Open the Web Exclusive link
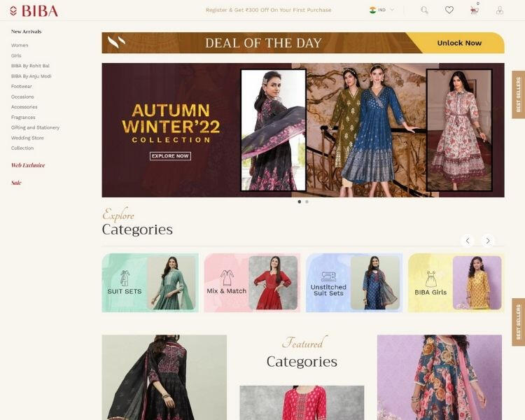 point(28,165)
